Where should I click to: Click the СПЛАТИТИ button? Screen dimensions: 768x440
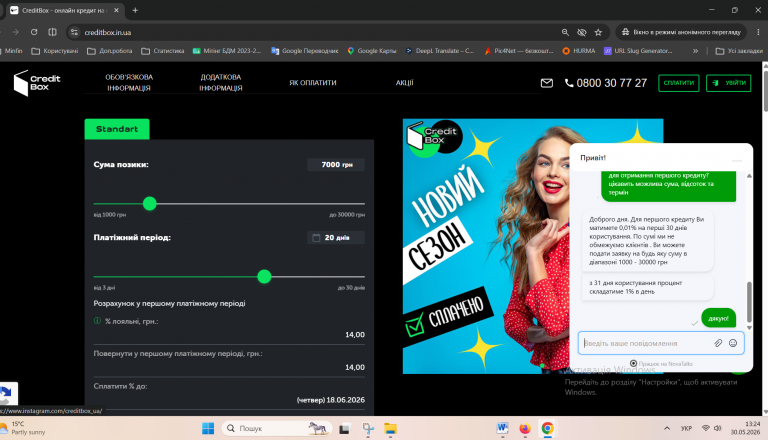tap(678, 83)
